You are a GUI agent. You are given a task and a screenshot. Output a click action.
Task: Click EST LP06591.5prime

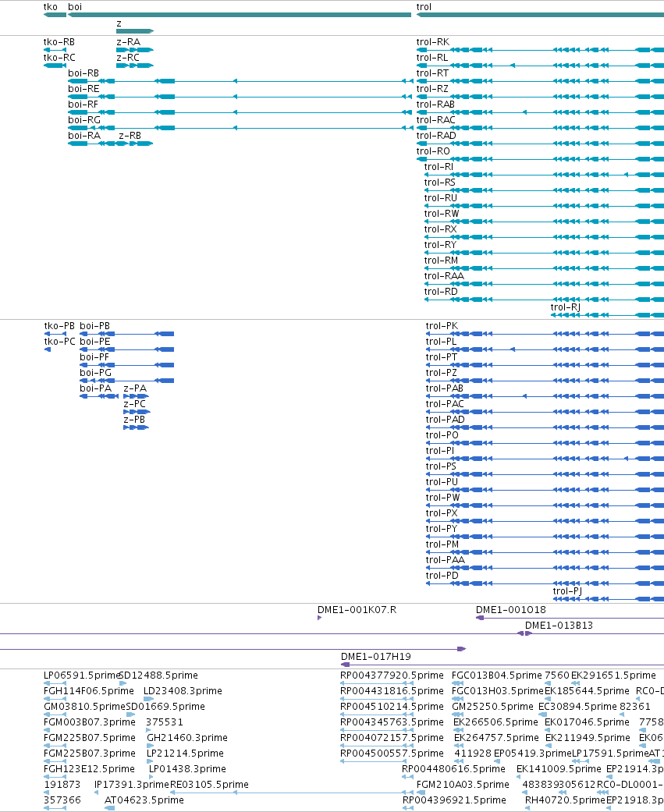(82, 675)
